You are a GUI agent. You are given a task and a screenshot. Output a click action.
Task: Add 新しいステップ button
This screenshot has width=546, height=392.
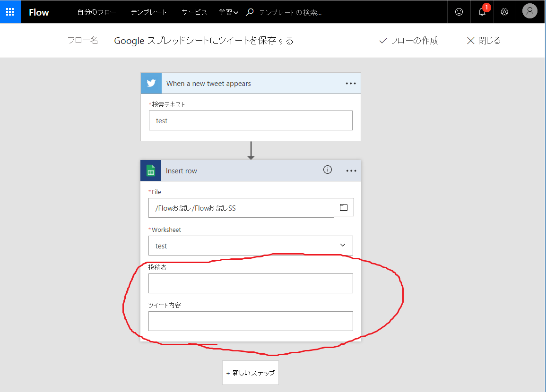click(251, 373)
